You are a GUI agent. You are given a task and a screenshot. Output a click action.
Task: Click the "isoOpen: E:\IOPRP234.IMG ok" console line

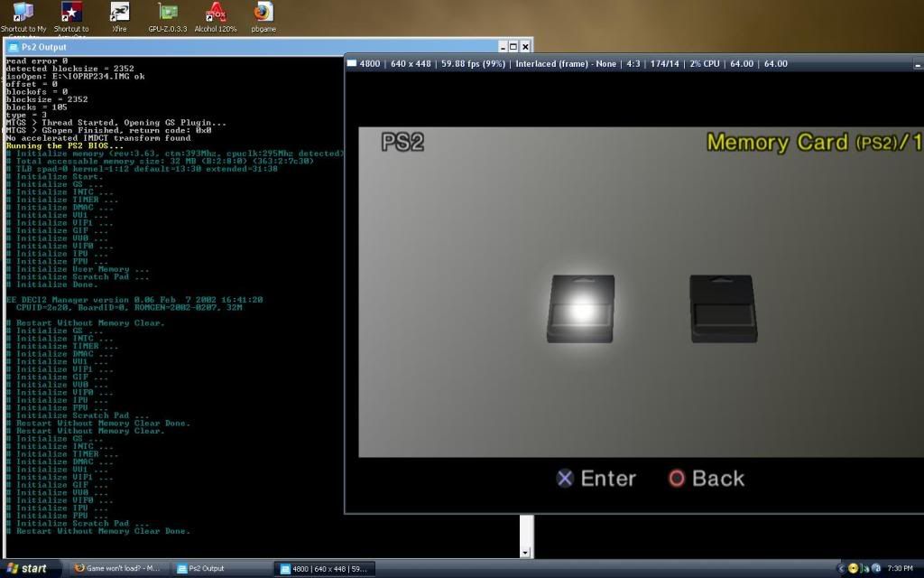[x=75, y=76]
